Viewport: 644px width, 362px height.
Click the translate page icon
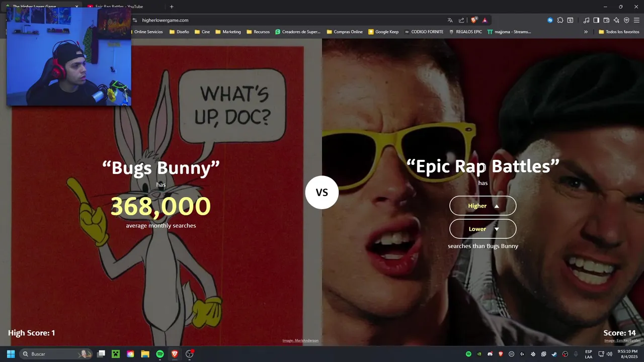(x=450, y=20)
